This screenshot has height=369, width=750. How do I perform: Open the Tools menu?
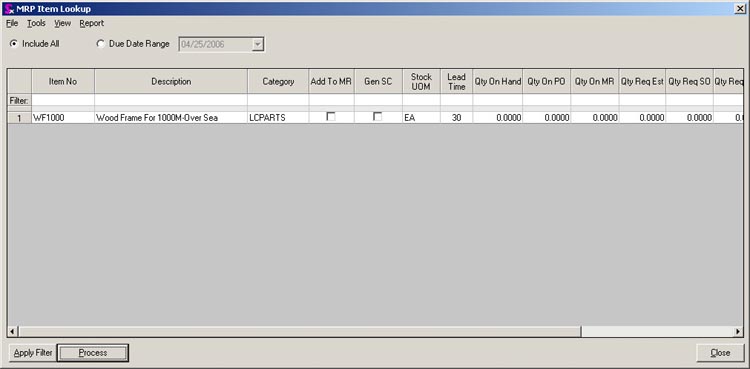coord(36,23)
